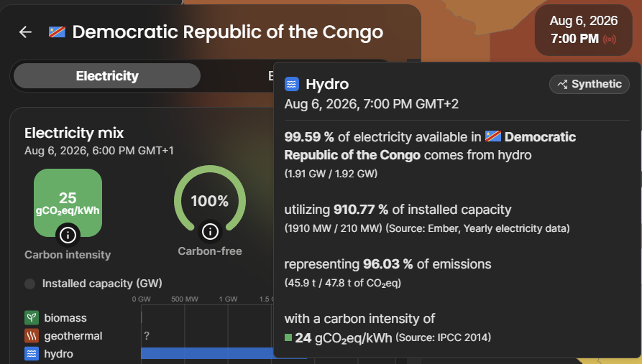
Task: Click the small green carbon intensity swatch
Action: tap(288, 337)
